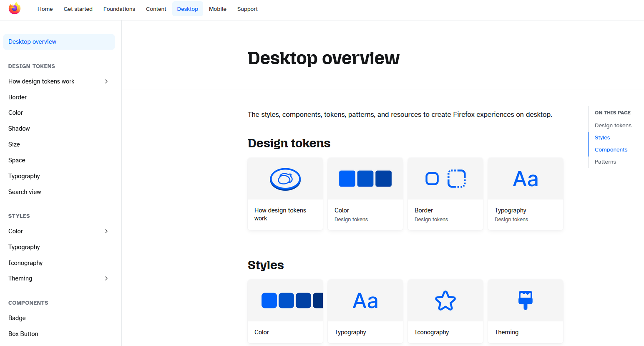Expand the Styles Color sidebar chevron
The image size is (644, 346).
tap(106, 231)
